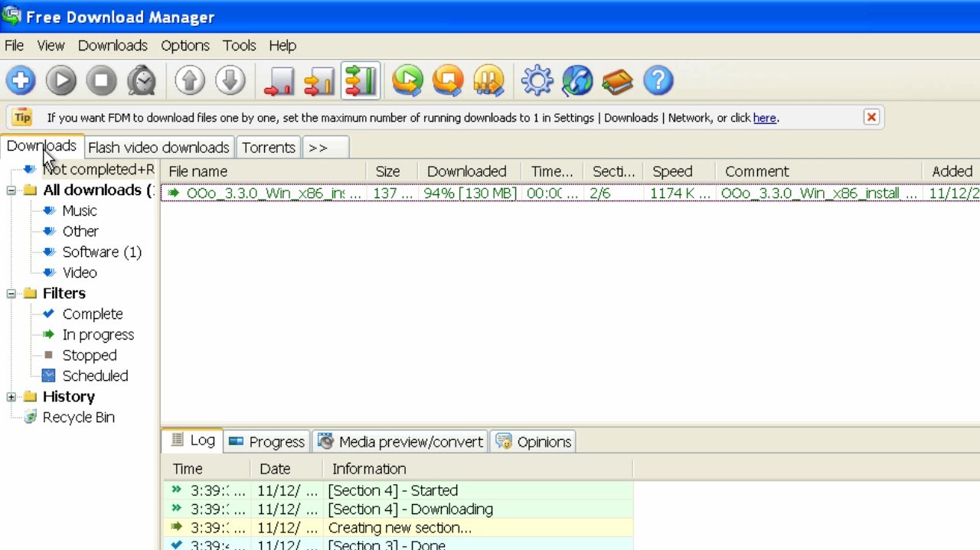980x550 pixels.
Task: Switch to the Log tab
Action: [x=193, y=441]
